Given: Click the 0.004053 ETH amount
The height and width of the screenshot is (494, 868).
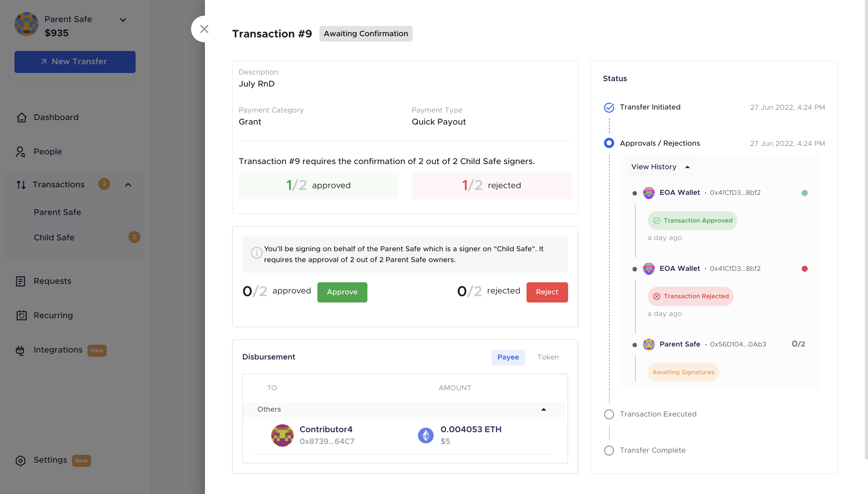Looking at the screenshot, I should pyautogui.click(x=471, y=429).
